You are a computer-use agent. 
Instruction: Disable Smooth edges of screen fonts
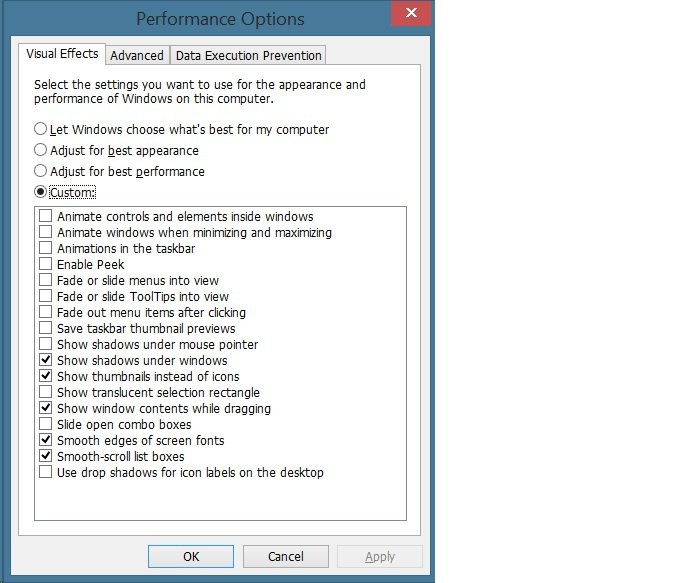46,440
